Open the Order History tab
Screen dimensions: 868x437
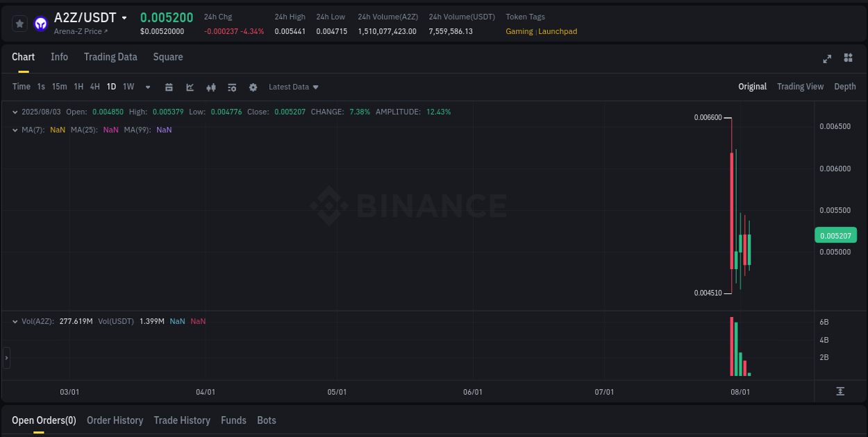(x=115, y=420)
